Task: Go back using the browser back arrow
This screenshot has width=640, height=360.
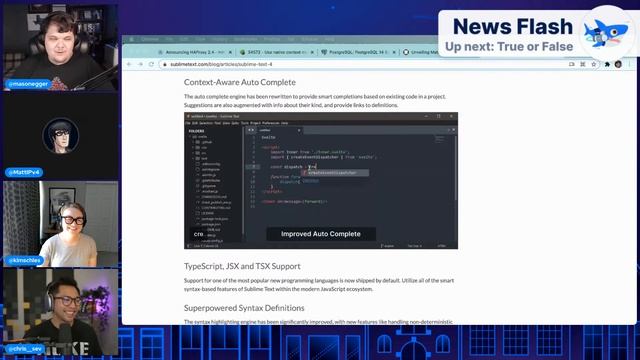Action: (x=129, y=64)
